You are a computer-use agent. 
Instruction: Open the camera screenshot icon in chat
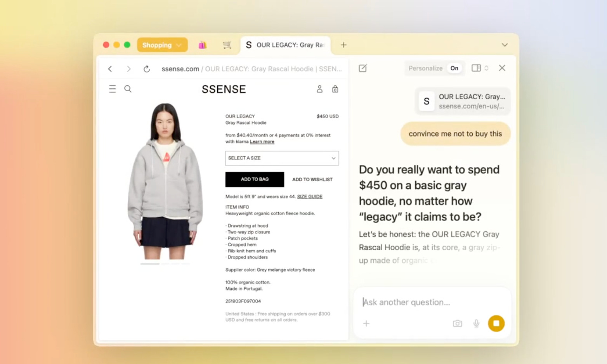pos(458,323)
